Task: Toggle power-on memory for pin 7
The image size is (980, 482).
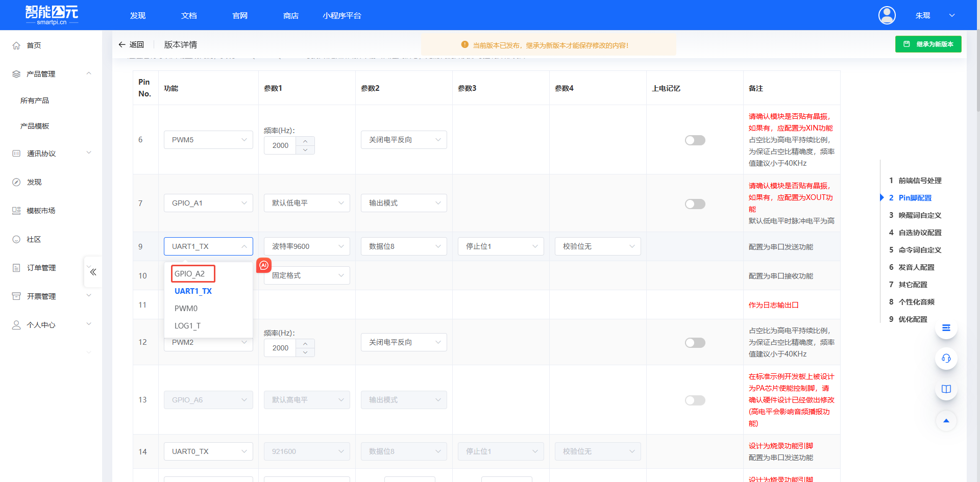Action: coord(695,204)
